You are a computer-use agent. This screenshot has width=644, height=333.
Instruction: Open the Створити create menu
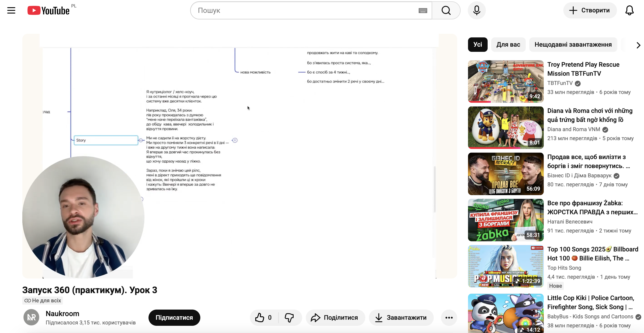click(x=589, y=11)
